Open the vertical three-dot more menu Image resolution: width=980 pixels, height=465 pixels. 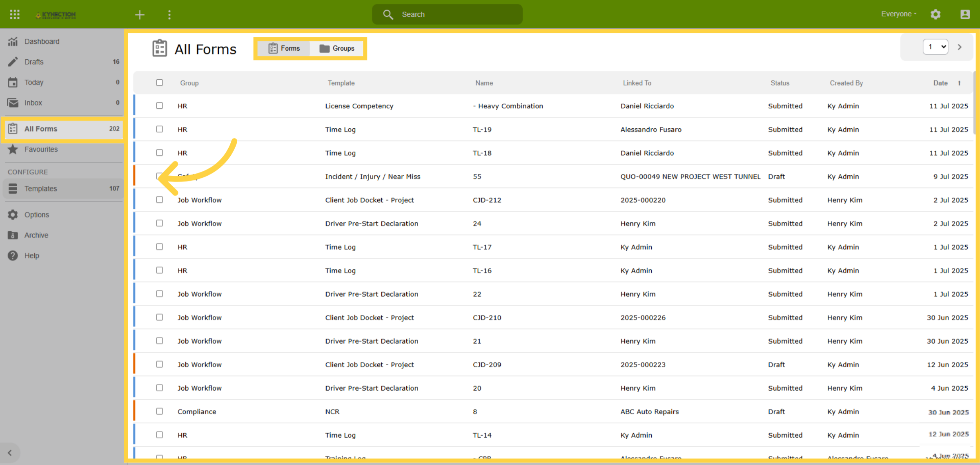click(x=169, y=15)
